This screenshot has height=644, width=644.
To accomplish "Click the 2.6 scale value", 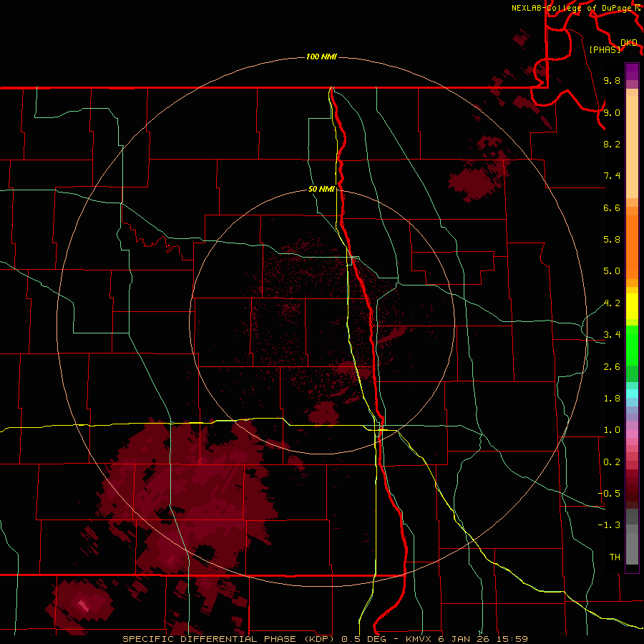I will coord(612,367).
